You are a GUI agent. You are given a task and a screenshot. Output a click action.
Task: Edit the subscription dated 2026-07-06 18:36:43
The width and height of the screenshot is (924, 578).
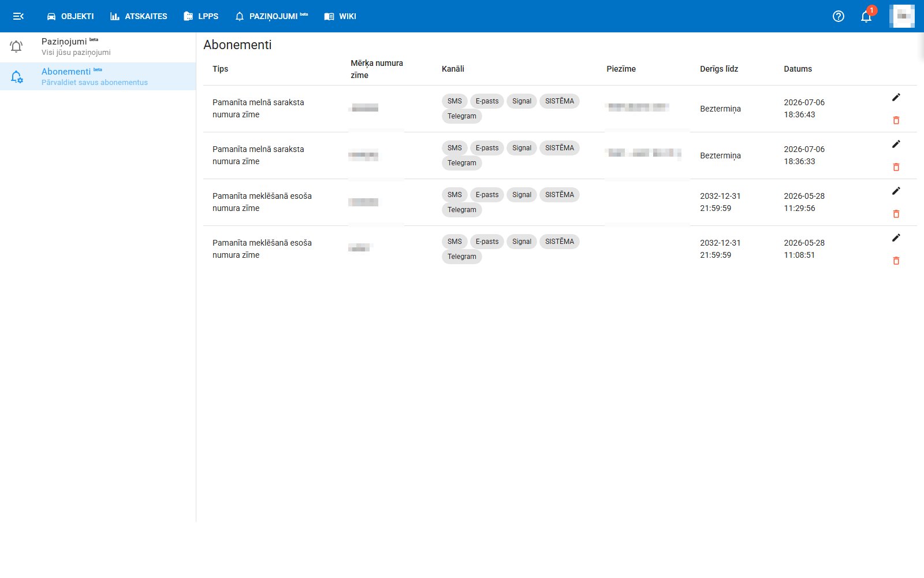coord(896,97)
